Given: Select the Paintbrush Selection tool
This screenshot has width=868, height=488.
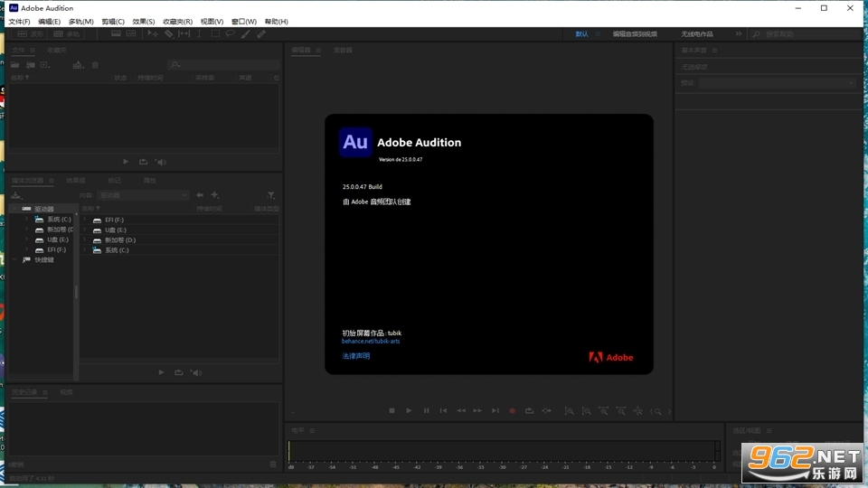Looking at the screenshot, I should [x=245, y=33].
